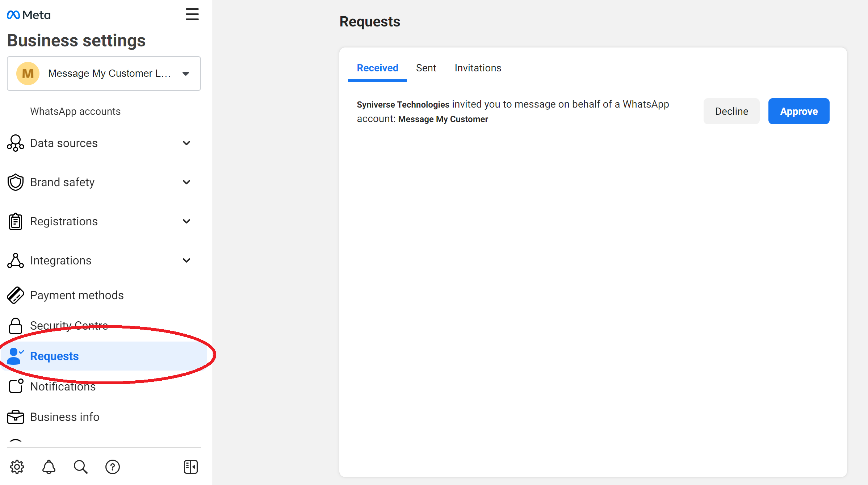Expand the Integrations chevron
Image resolution: width=868 pixels, height=485 pixels.
point(186,260)
